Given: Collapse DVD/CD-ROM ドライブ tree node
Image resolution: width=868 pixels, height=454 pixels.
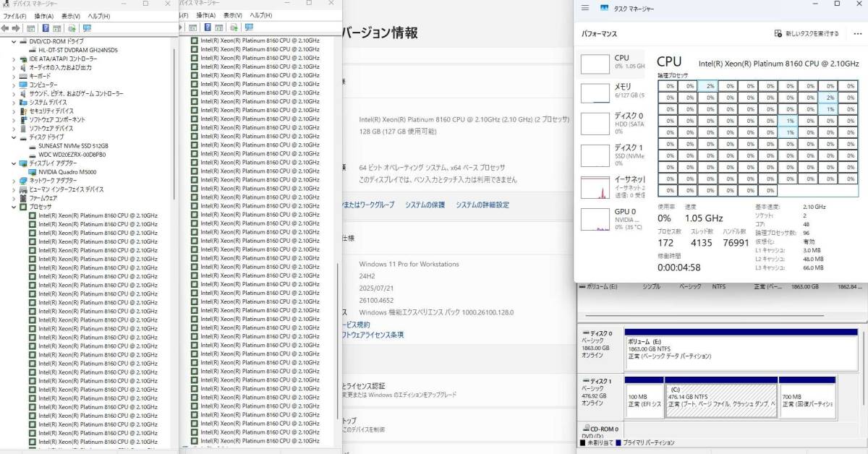Looking at the screenshot, I should 14,41.
